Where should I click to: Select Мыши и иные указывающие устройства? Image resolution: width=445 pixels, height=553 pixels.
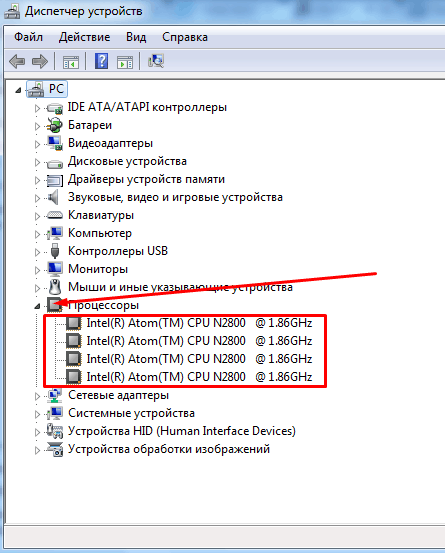180,287
